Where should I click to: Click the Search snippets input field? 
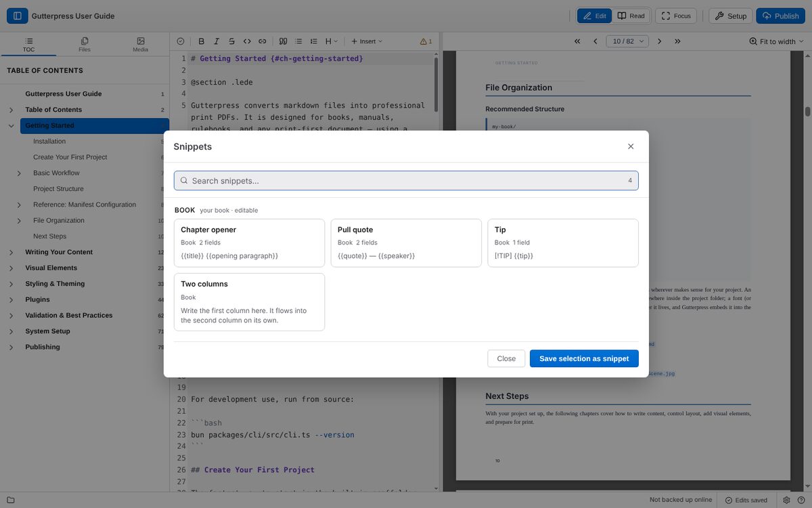pos(406,181)
